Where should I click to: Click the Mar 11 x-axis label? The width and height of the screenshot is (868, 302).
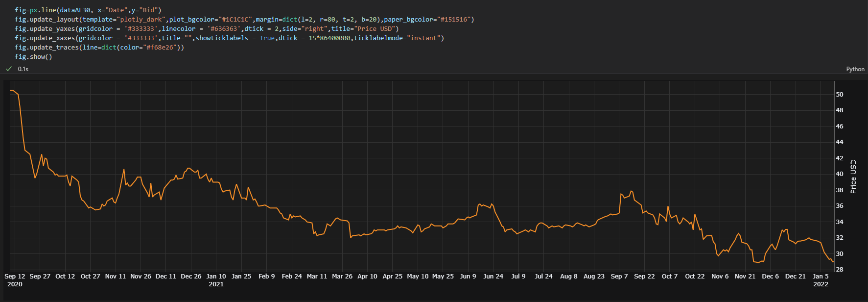click(x=317, y=277)
